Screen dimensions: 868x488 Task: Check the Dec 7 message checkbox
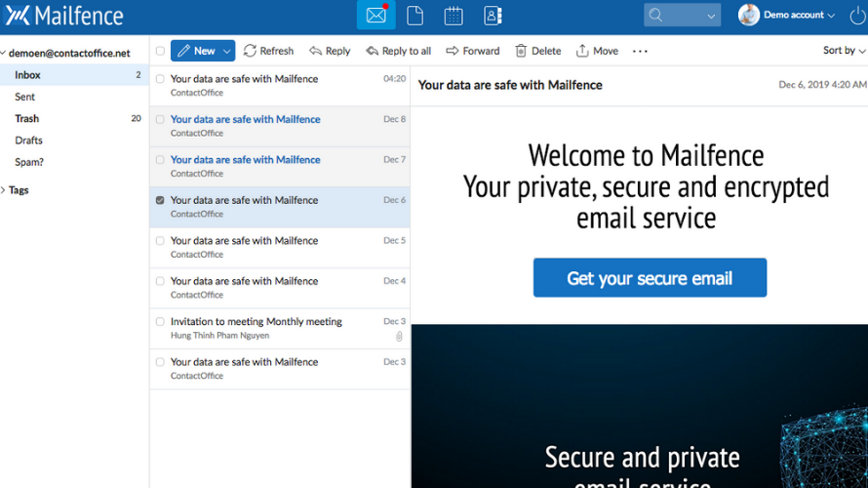click(x=160, y=160)
